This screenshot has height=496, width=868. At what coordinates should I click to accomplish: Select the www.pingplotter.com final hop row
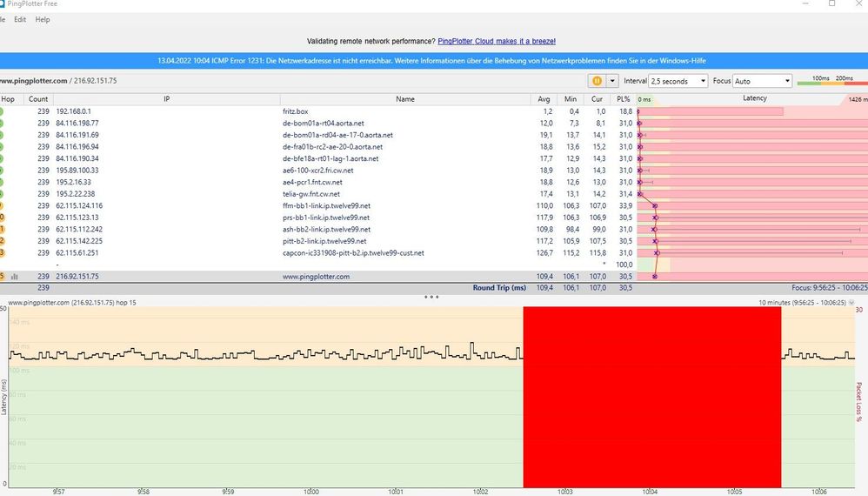(x=434, y=276)
